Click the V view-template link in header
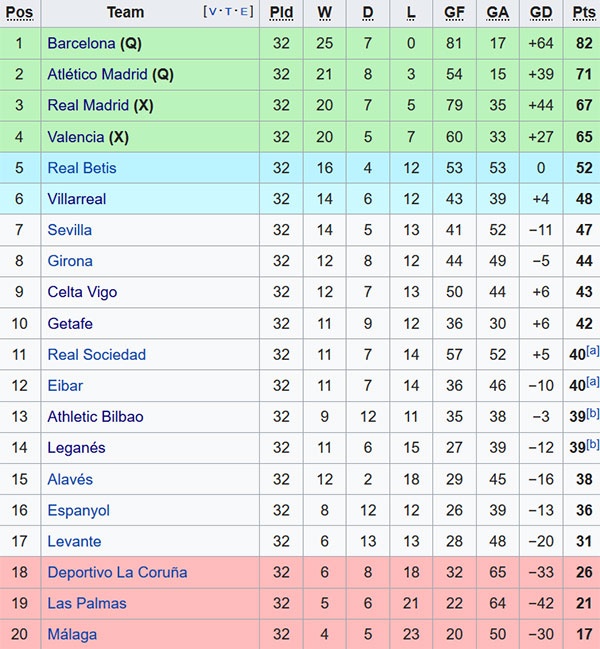600x649 pixels. pos(212,12)
